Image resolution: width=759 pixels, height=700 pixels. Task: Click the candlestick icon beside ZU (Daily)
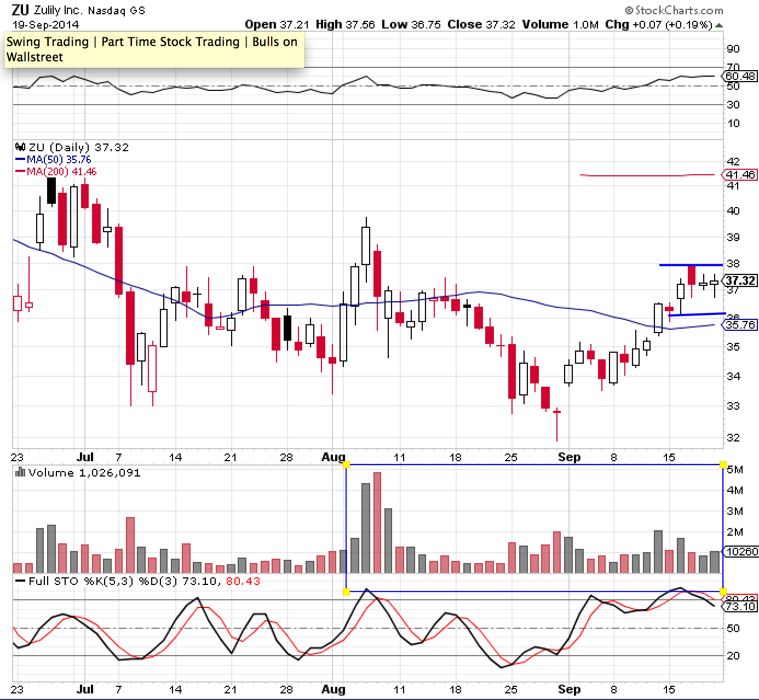tap(21, 147)
